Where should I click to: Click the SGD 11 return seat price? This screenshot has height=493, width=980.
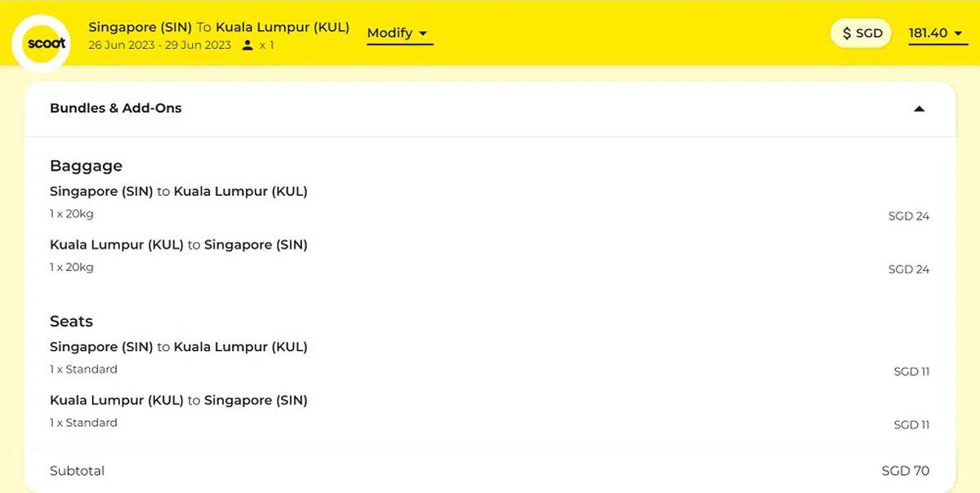(911, 424)
